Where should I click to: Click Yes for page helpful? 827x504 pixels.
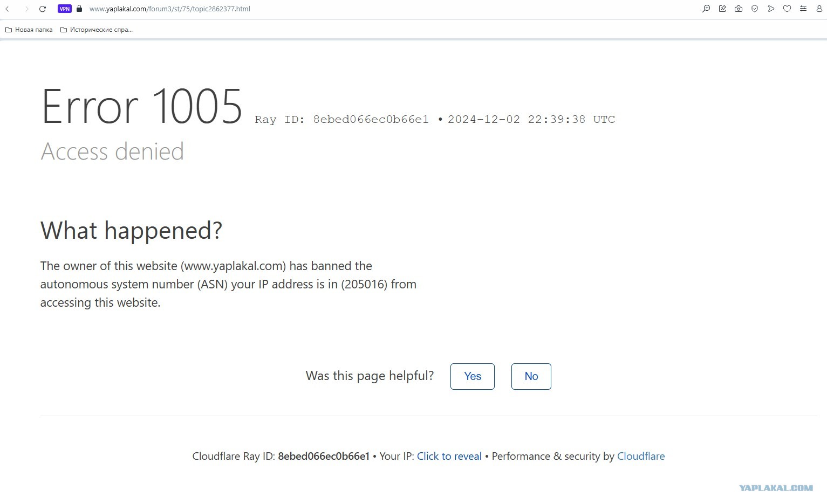coord(473,376)
